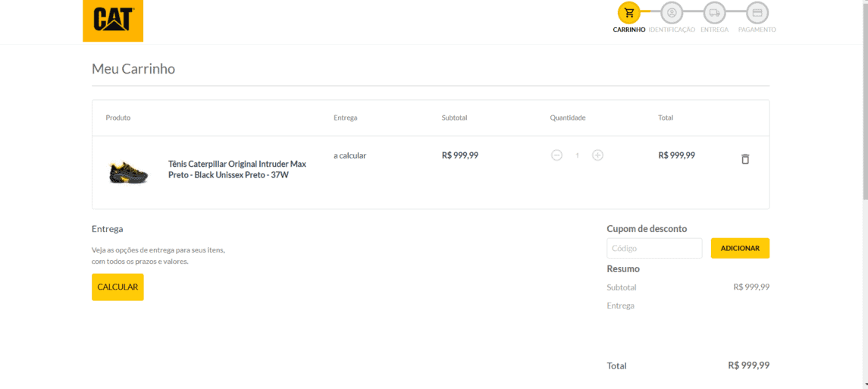
Task: Click the 'a calcular' delivery text
Action: (x=350, y=155)
